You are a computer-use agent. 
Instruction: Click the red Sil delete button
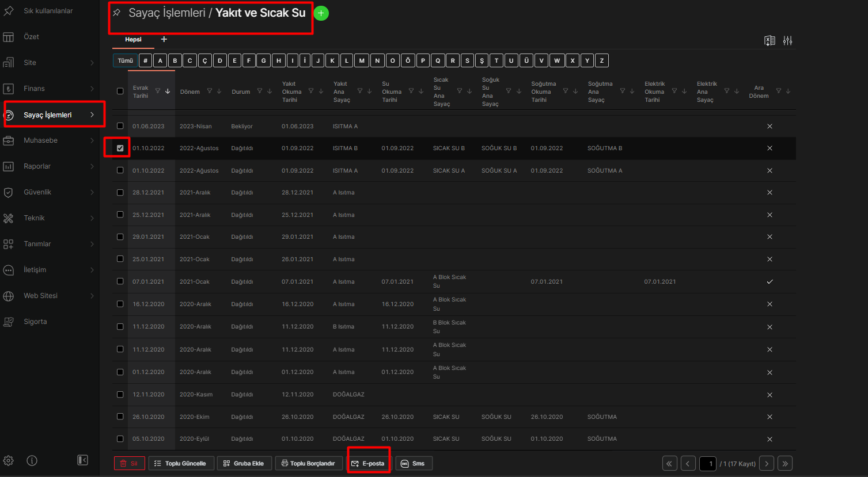(x=130, y=464)
